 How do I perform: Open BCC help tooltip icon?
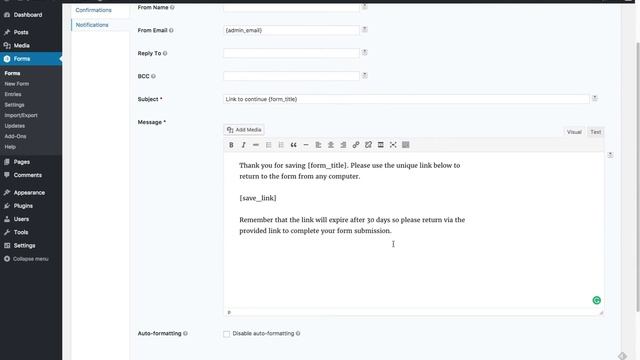point(153,76)
